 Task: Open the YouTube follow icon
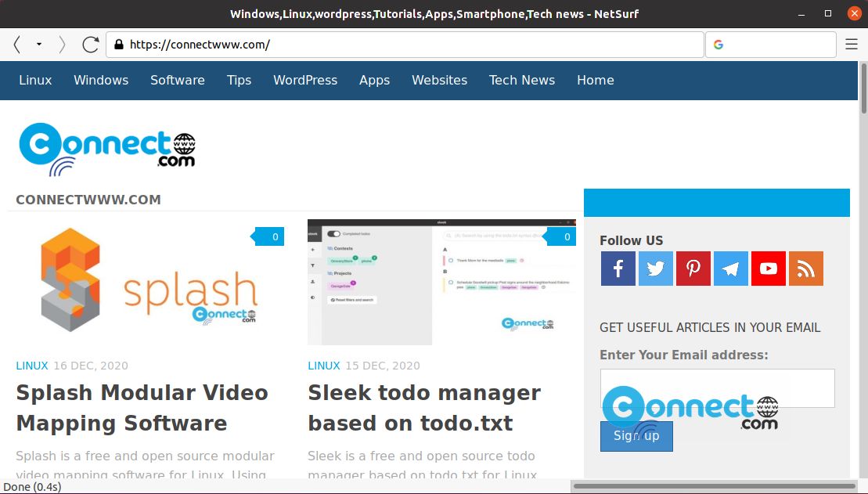tap(769, 269)
